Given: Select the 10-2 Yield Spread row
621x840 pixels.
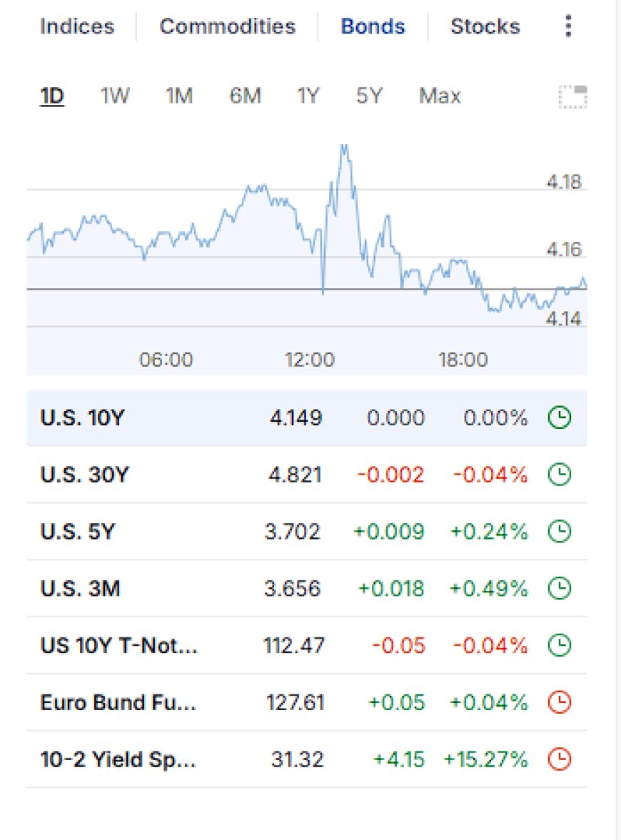Looking at the screenshot, I should point(306,759).
